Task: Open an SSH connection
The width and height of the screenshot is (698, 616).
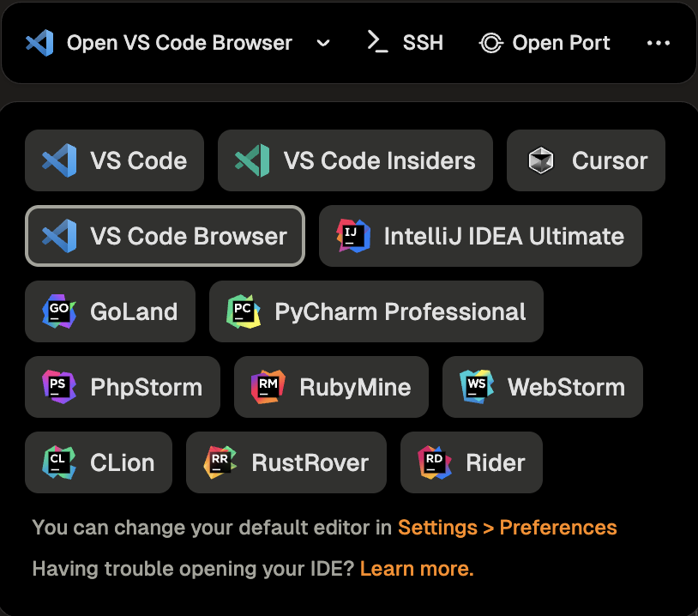Action: (x=405, y=43)
